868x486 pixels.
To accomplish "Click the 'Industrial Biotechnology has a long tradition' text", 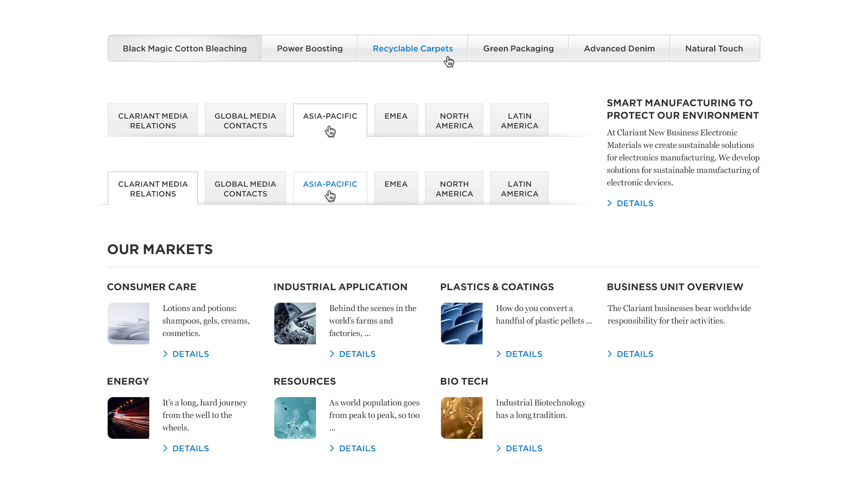I will pos(541,409).
